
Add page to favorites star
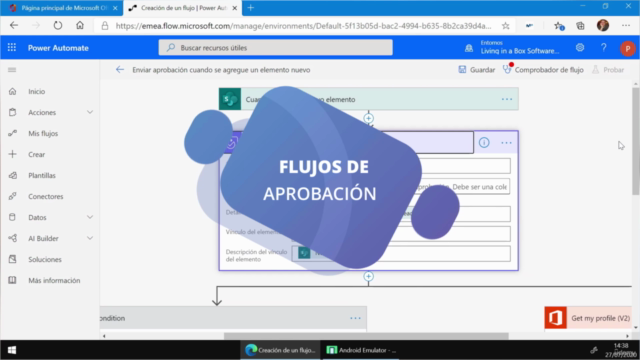pyautogui.click(x=505, y=26)
